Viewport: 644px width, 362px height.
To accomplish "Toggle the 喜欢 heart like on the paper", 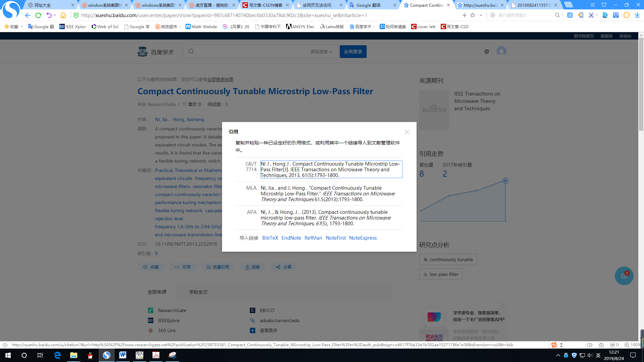I will [x=184, y=104].
